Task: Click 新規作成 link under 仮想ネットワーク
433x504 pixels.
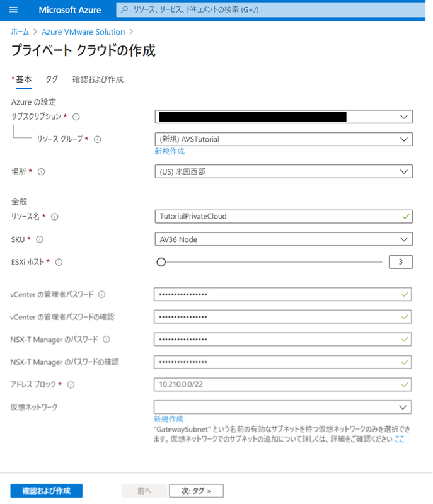Action: (168, 419)
